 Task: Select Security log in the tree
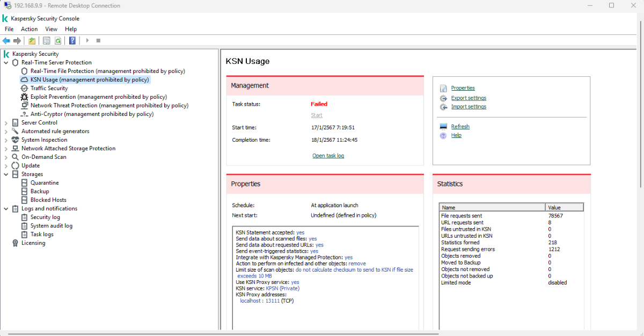(45, 217)
